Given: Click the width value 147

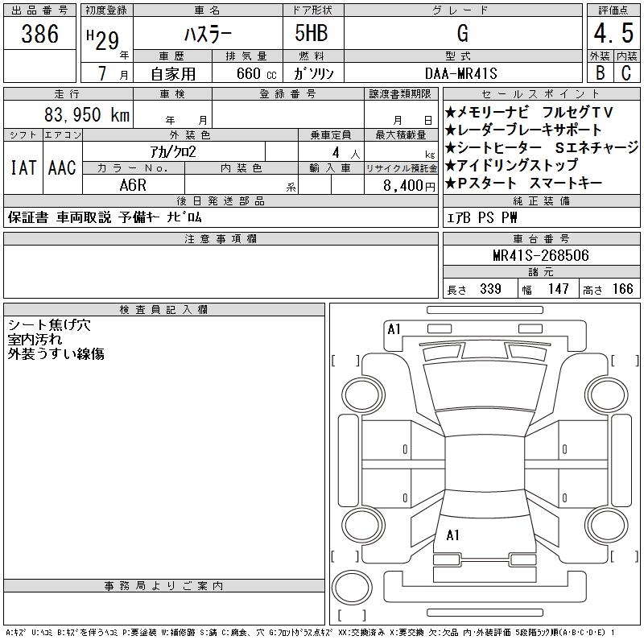Looking at the screenshot, I should pyautogui.click(x=558, y=289).
